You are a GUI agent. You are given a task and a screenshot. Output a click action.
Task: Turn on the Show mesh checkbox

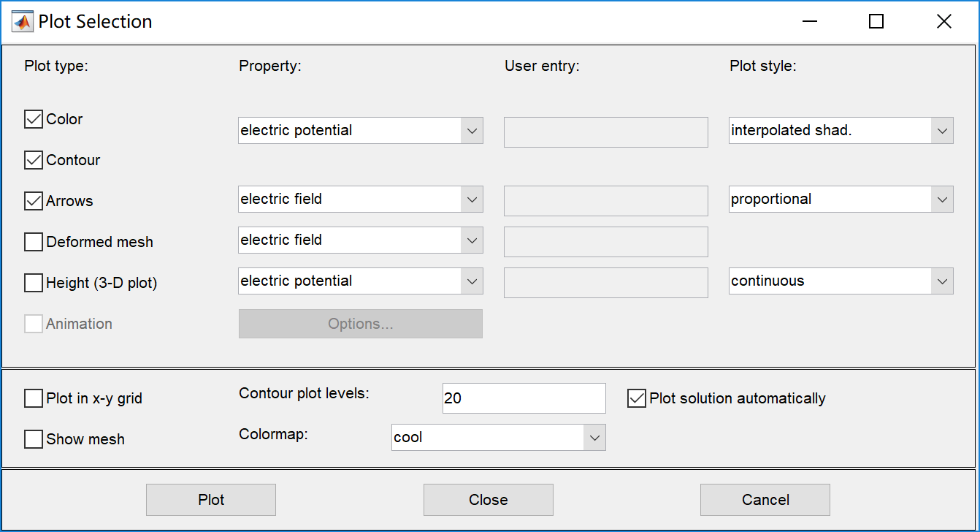click(34, 439)
